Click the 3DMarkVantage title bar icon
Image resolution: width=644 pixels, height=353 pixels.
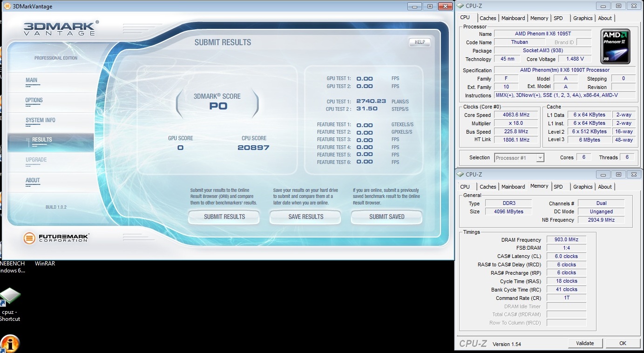7,7
